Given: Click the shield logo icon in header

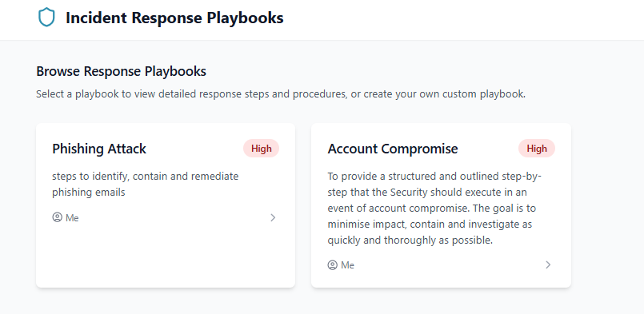Looking at the screenshot, I should pyautogui.click(x=46, y=18).
